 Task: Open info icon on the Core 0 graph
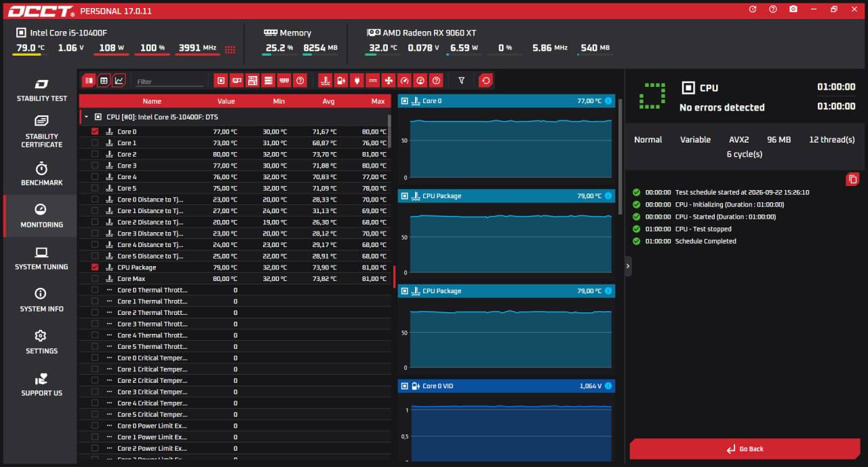(x=608, y=101)
